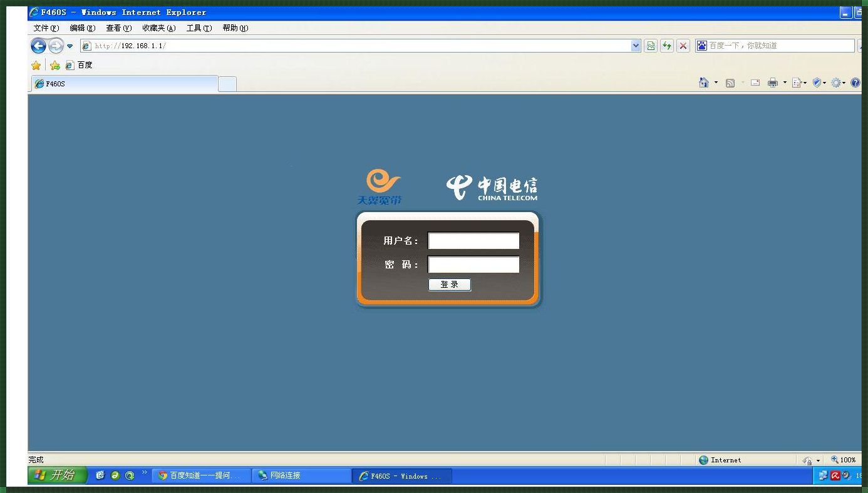Click the network computers tray icon
The height and width of the screenshot is (493, 868).
823,475
